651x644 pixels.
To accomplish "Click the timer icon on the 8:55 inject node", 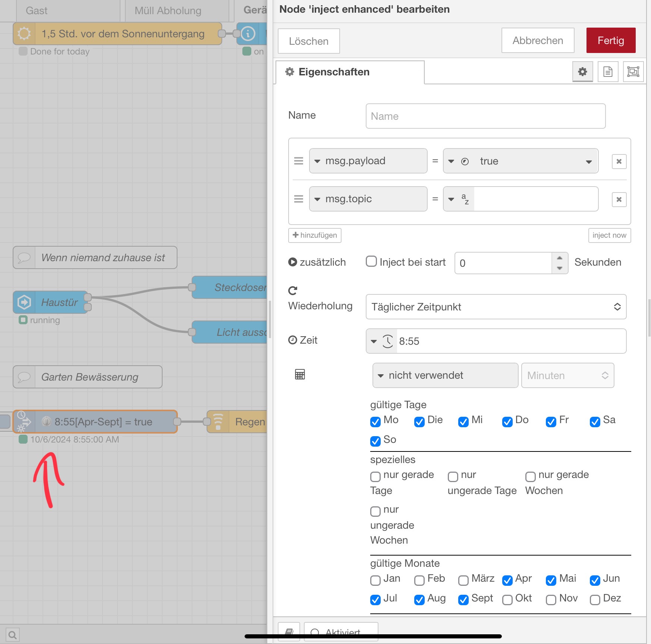I will pyautogui.click(x=24, y=422).
